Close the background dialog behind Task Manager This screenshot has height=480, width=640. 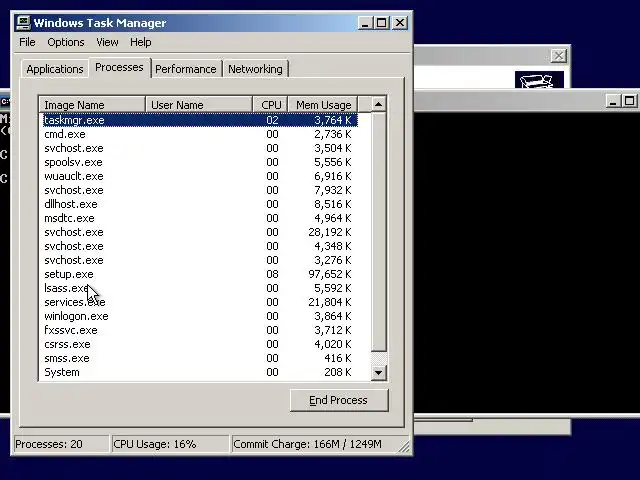tap(559, 56)
